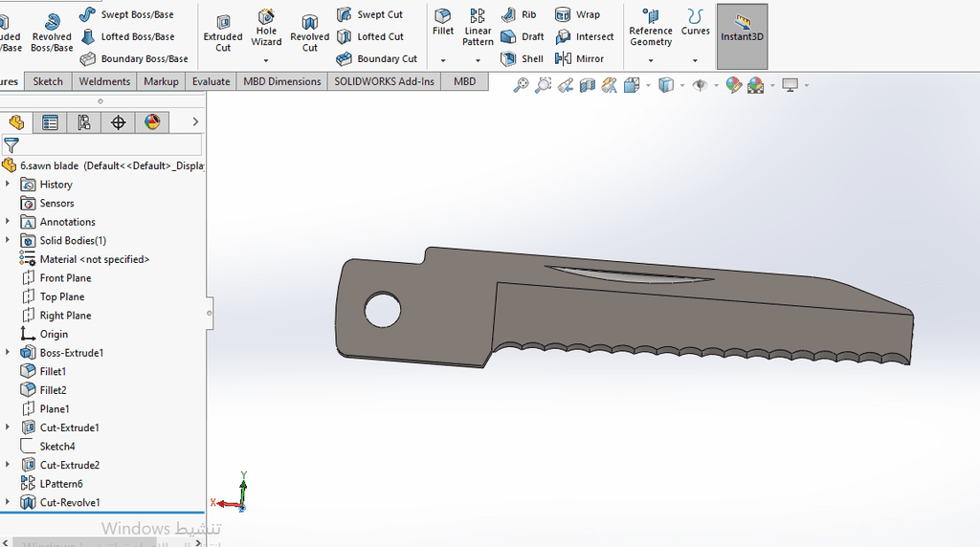The image size is (980, 547).
Task: Expand the Solid Bodies(1) node
Action: [8, 240]
